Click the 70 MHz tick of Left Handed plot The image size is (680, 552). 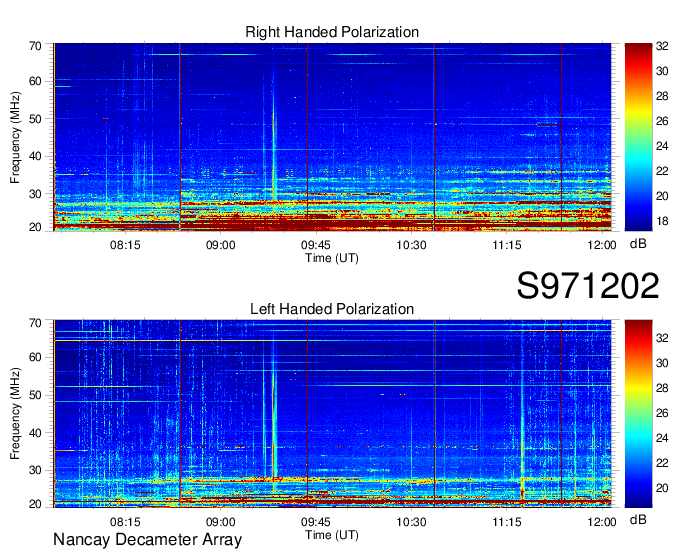pos(35,323)
